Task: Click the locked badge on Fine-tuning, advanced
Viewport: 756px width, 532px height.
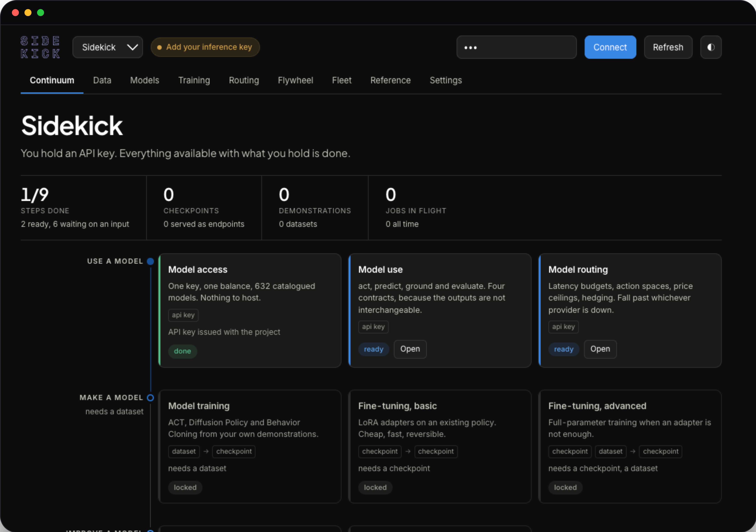Action: point(565,487)
